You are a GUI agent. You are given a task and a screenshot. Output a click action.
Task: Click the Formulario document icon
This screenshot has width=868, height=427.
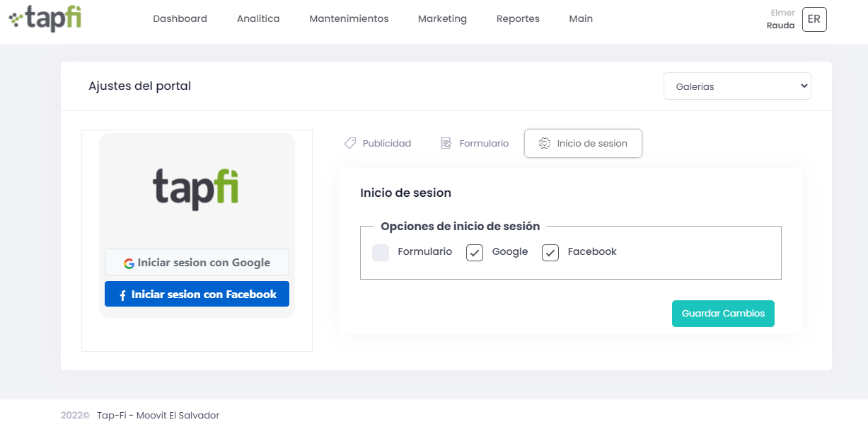(x=446, y=142)
